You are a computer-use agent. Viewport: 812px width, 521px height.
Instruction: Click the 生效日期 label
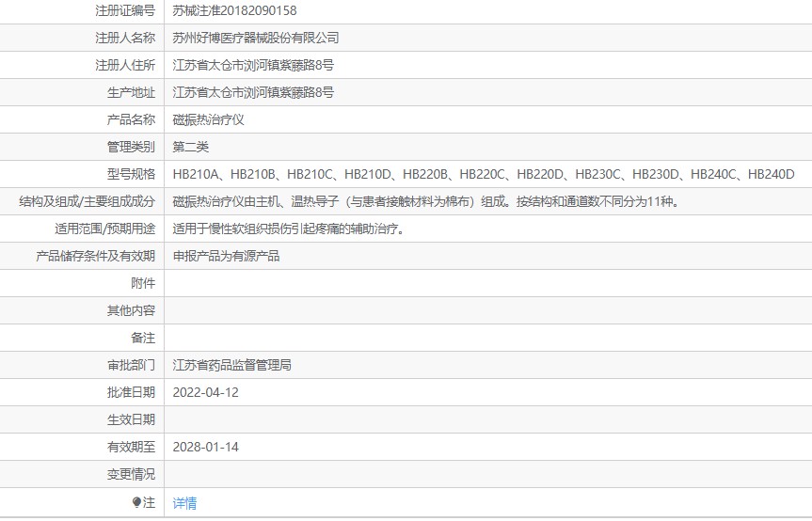131,420
